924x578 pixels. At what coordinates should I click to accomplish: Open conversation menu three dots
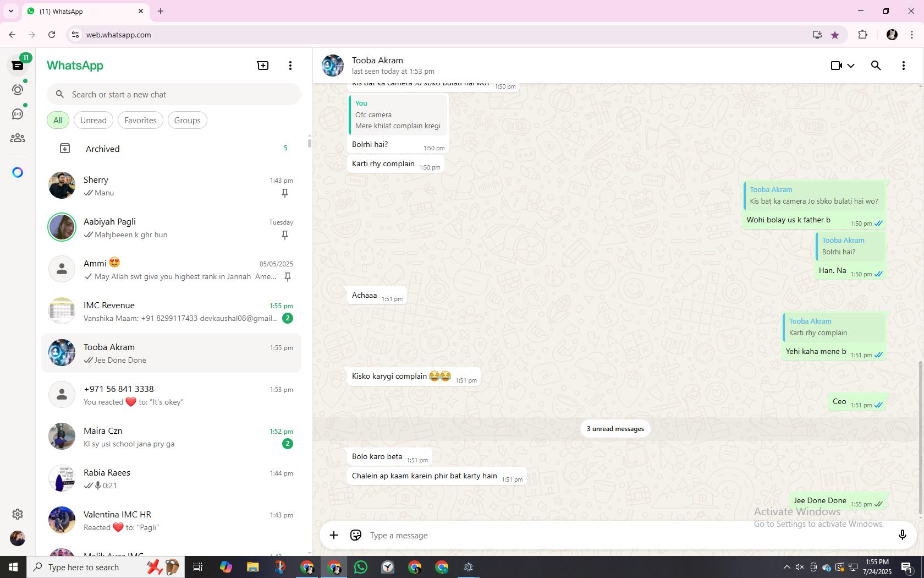coord(904,66)
